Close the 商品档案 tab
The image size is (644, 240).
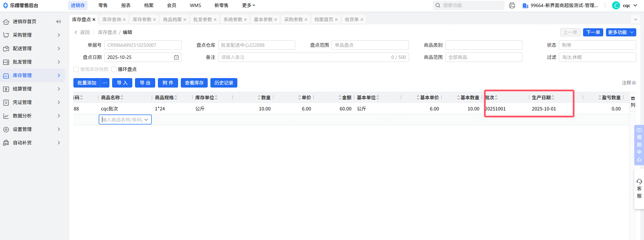tap(185, 20)
